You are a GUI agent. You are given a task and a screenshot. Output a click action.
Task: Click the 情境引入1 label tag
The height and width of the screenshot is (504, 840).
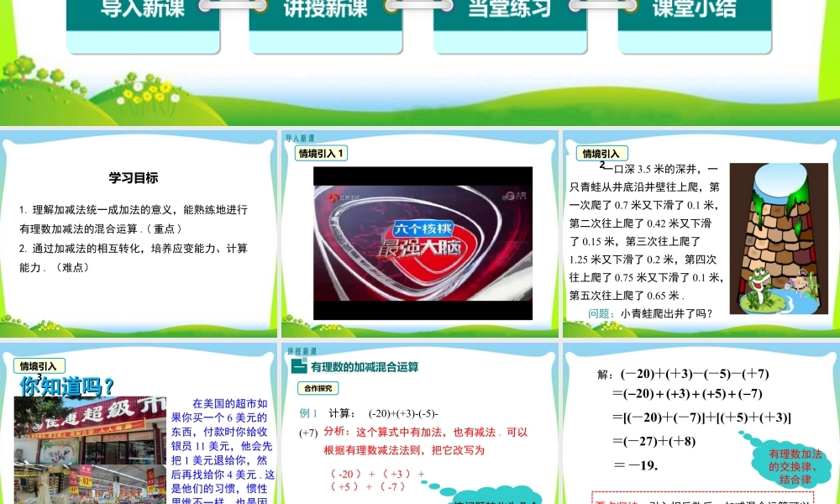coord(322,153)
